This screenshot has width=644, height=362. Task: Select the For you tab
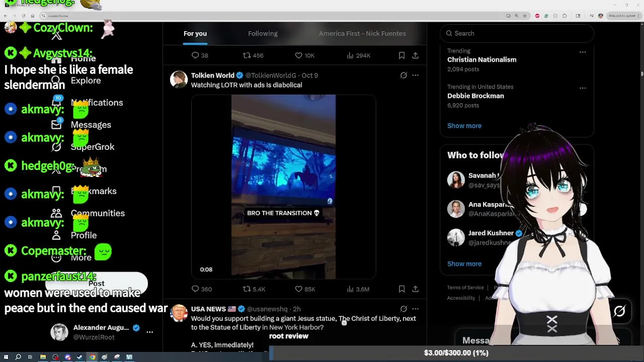195,33
